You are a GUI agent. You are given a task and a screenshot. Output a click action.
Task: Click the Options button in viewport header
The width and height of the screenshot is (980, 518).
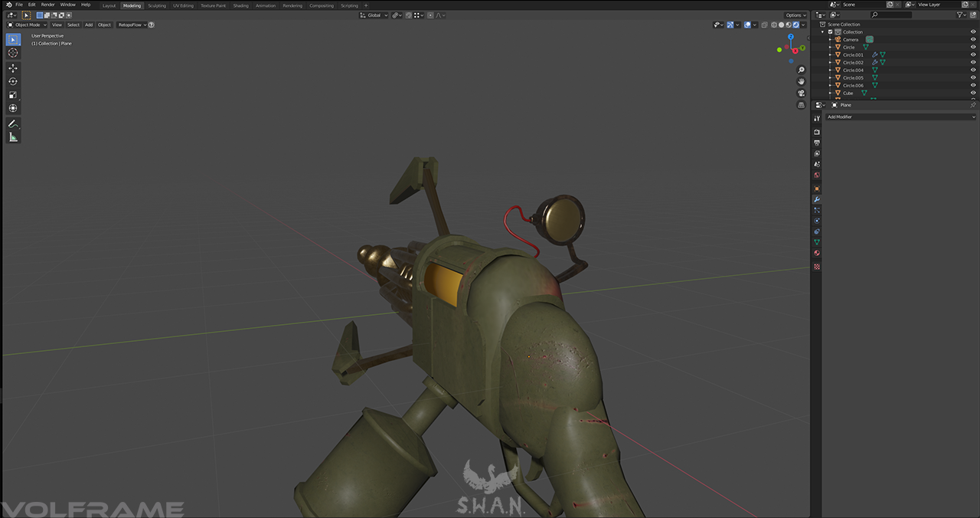point(795,15)
